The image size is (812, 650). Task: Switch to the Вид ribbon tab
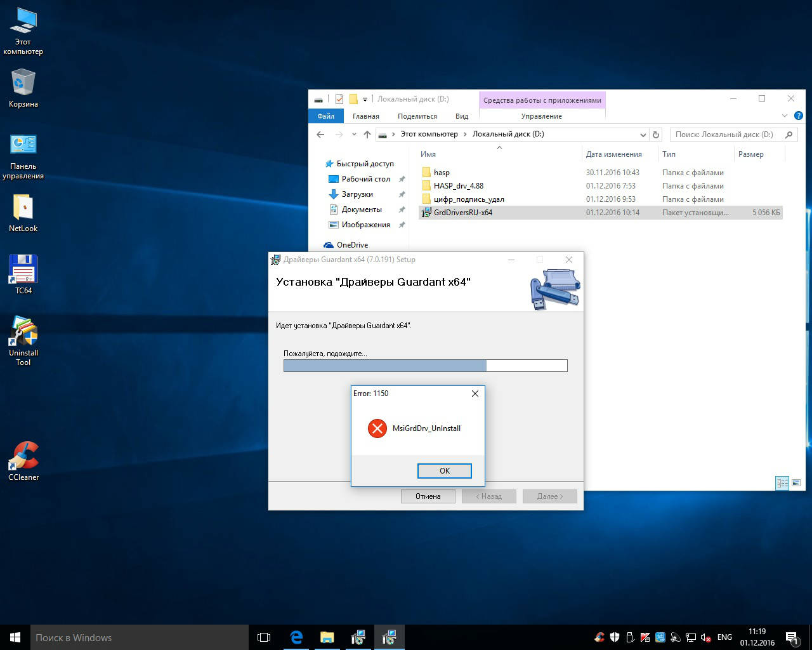point(461,116)
